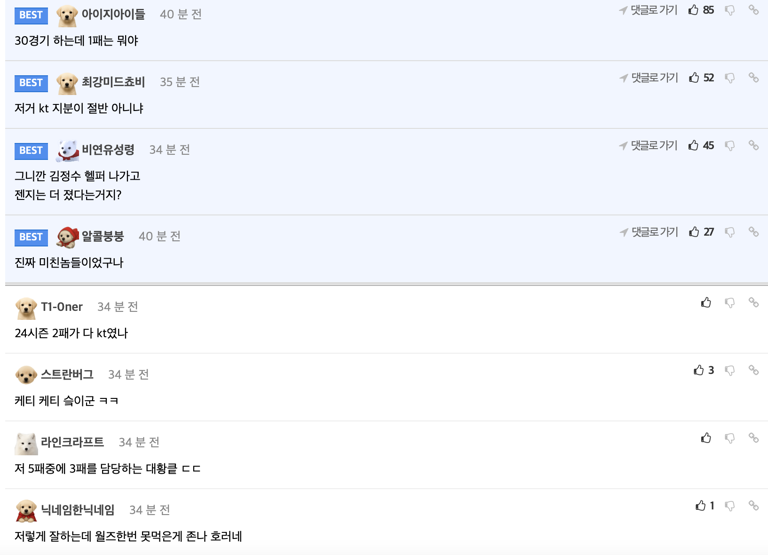
Task: Go to 최강미드쵸비's comment thread
Action: [648, 78]
